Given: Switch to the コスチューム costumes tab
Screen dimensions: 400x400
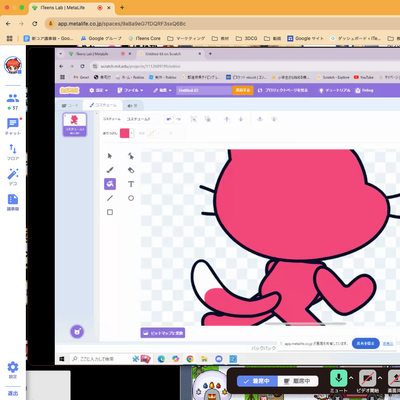Looking at the screenshot, I should coord(103,105).
